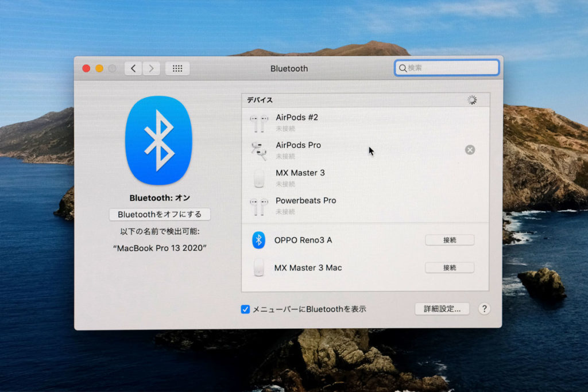Click the 以下の名前で検出可能 label
This screenshot has width=588, height=392.
pos(160,231)
